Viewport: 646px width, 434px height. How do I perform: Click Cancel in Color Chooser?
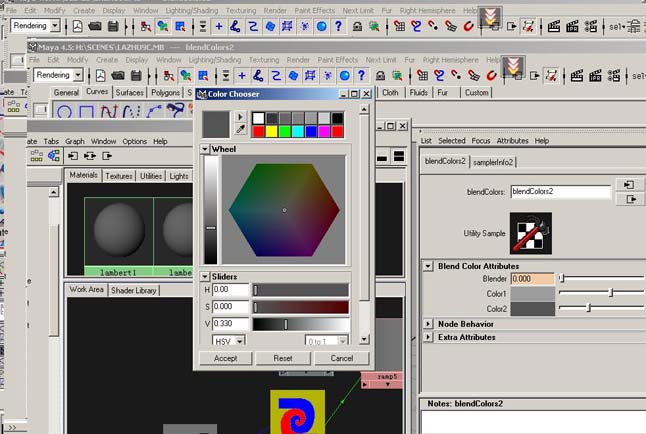click(342, 358)
